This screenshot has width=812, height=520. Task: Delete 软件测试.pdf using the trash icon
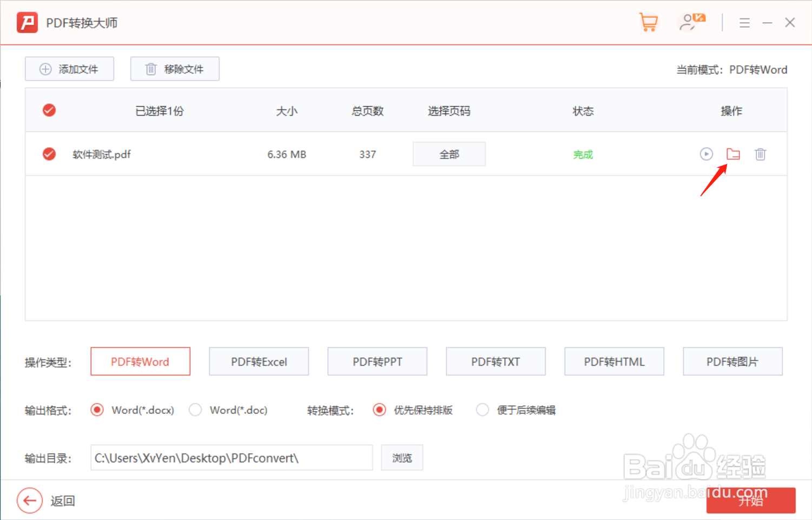pyautogui.click(x=760, y=154)
